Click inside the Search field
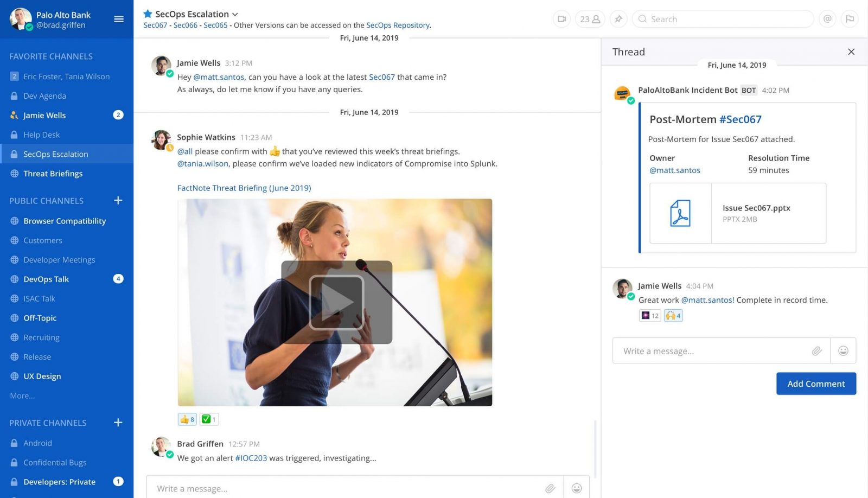868x498 pixels. coord(722,18)
